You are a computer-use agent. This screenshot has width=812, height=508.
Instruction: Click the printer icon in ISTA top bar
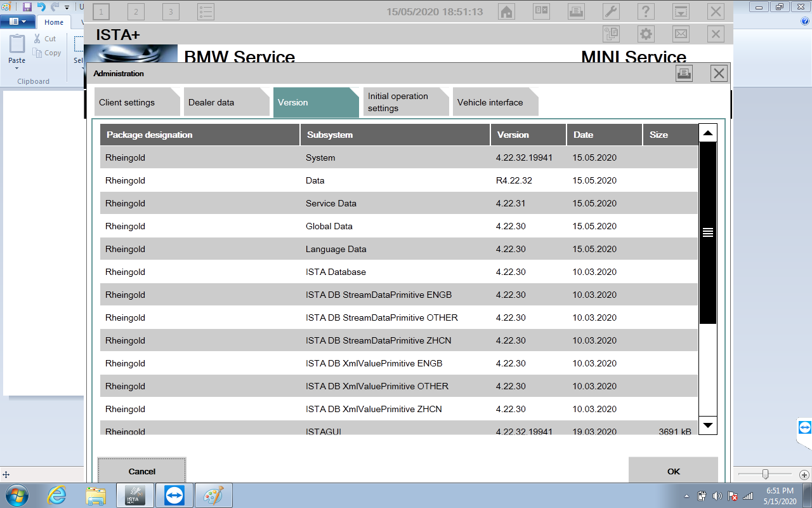click(576, 11)
